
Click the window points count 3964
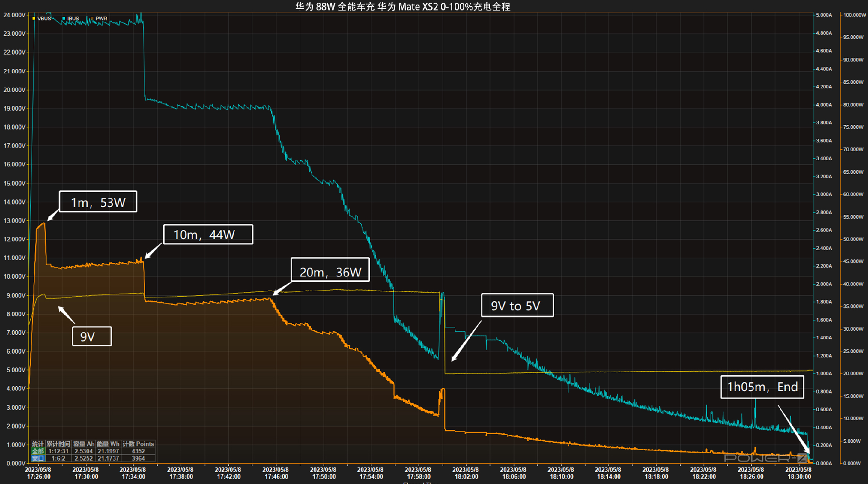pyautogui.click(x=138, y=458)
